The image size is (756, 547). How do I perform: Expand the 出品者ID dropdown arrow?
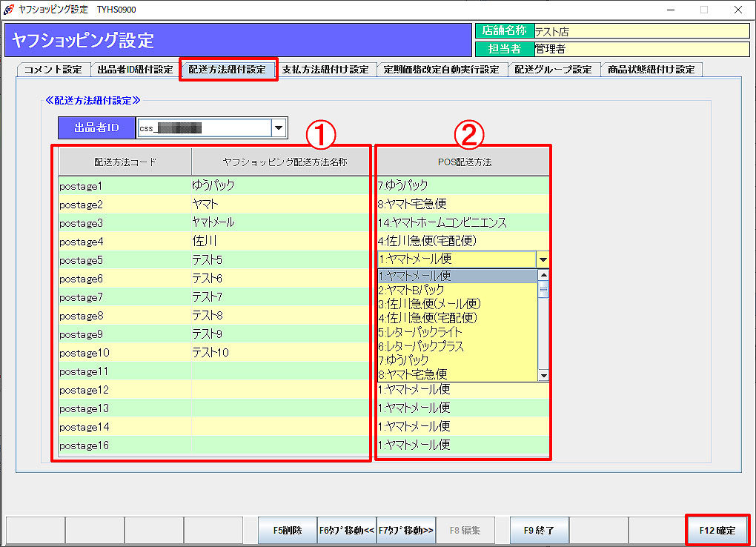[279, 128]
